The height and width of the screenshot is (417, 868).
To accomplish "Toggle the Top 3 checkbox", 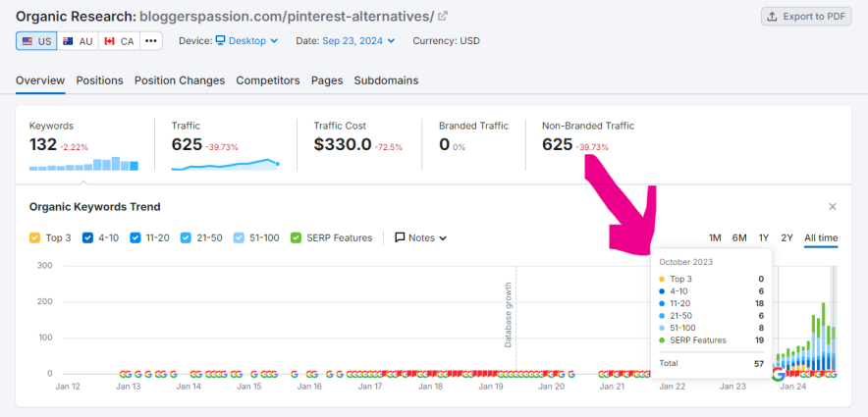I will pos(35,237).
